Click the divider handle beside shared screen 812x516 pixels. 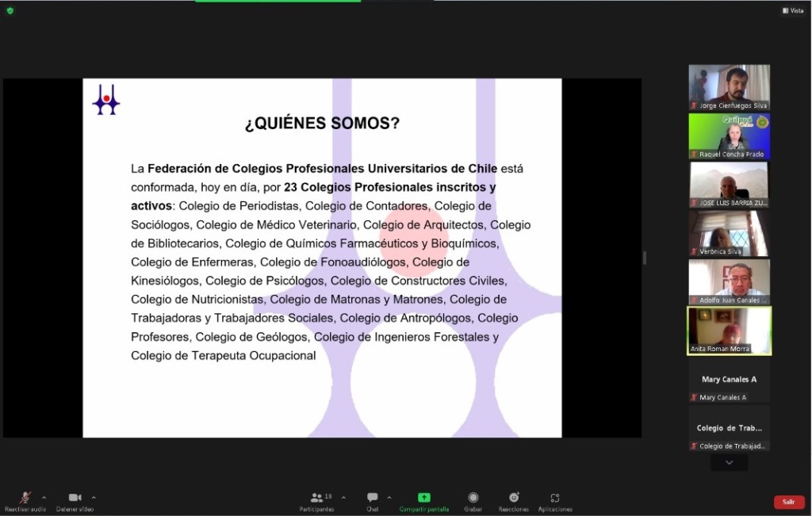644,258
